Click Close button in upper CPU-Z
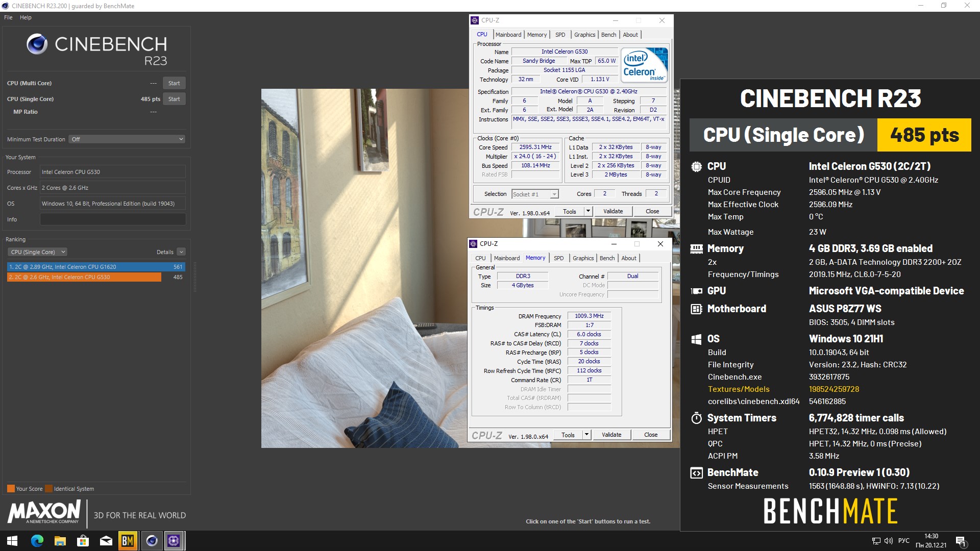The image size is (980, 551). 652,211
